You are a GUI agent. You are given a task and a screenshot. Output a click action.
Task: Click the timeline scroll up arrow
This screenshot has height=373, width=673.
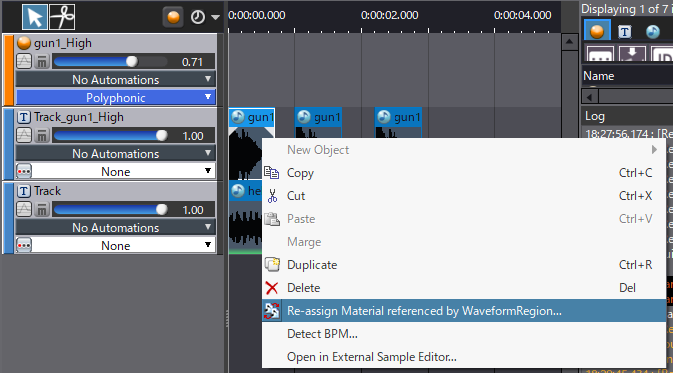click(570, 42)
